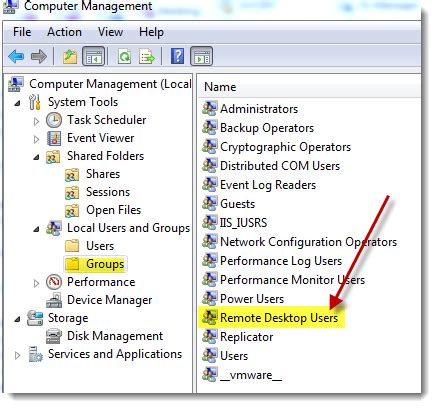Click the Up one level folder icon
This screenshot has width=436, height=408.
tap(70, 56)
